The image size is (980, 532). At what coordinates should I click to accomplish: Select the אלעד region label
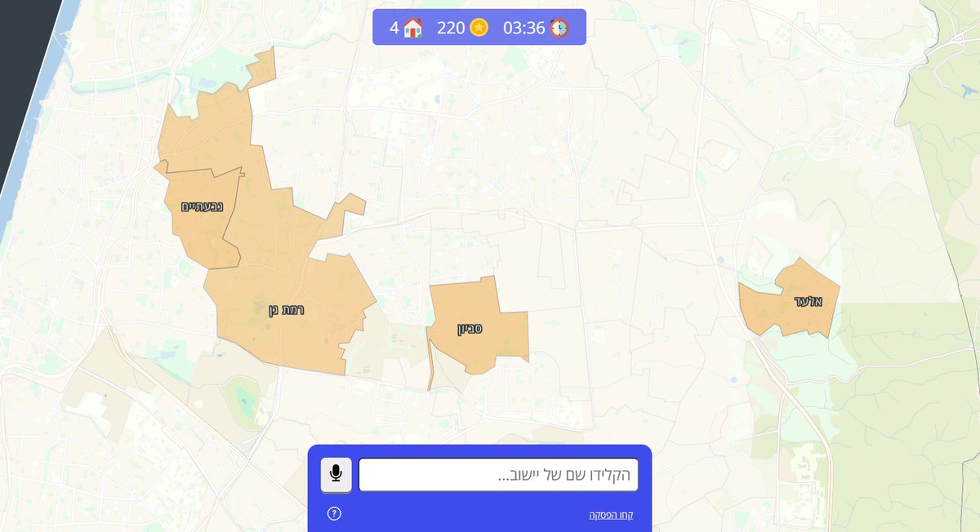[x=808, y=301]
